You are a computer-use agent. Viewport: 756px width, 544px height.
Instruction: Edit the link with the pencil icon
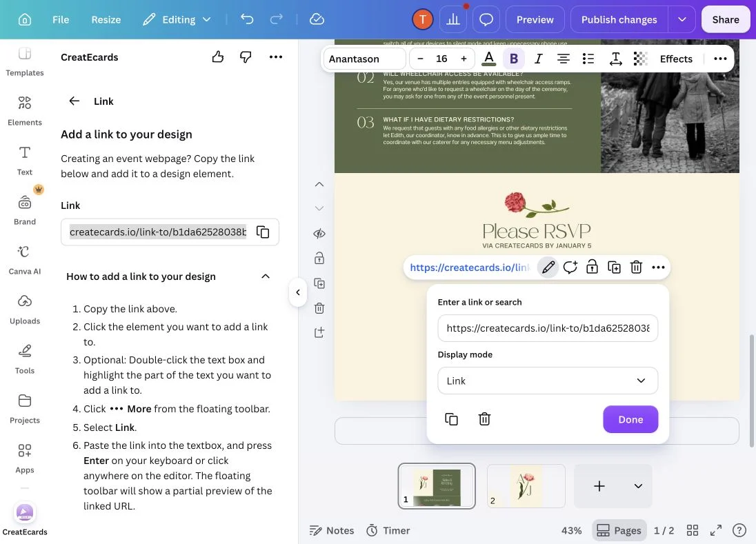click(548, 267)
